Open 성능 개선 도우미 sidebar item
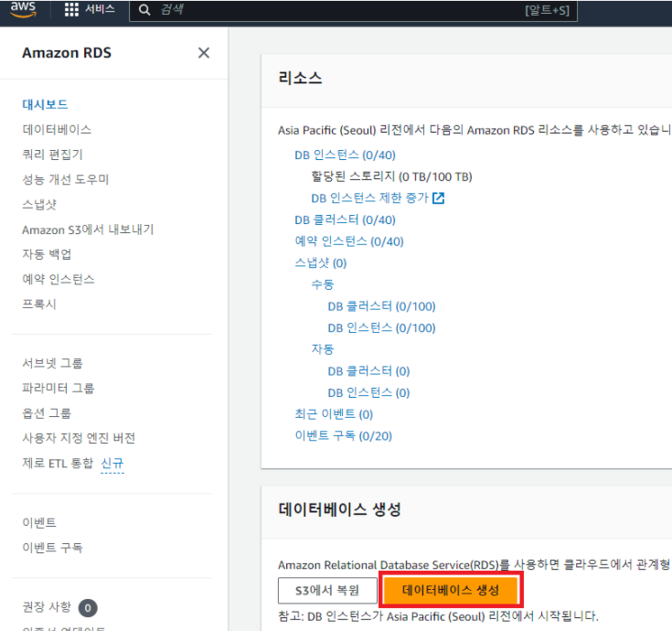The width and height of the screenshot is (672, 631). [x=66, y=179]
